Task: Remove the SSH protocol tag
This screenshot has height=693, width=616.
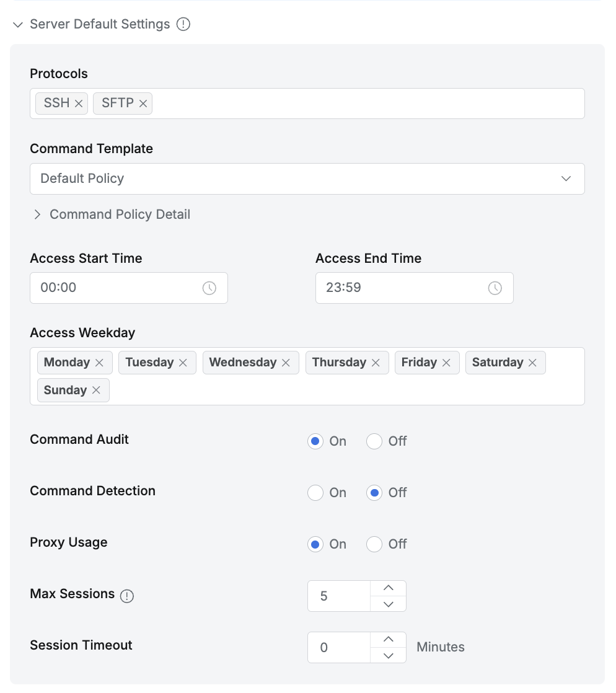Action: [x=79, y=104]
